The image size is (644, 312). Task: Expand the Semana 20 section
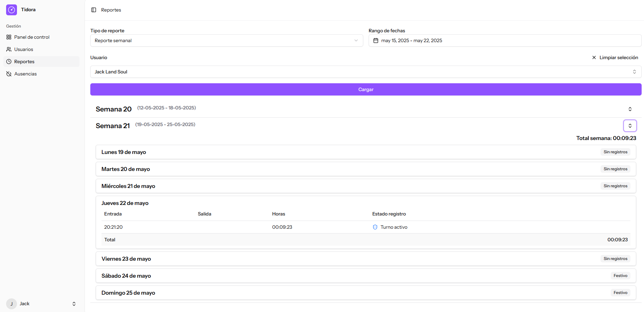(x=630, y=109)
